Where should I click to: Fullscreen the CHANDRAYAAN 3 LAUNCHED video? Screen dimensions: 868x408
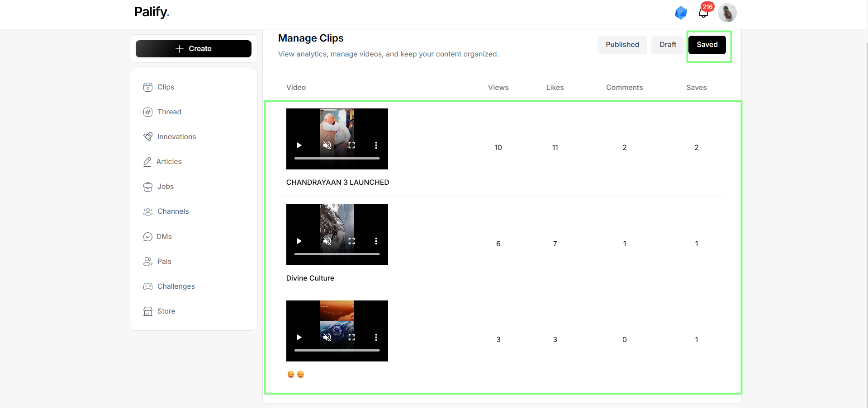tap(351, 145)
